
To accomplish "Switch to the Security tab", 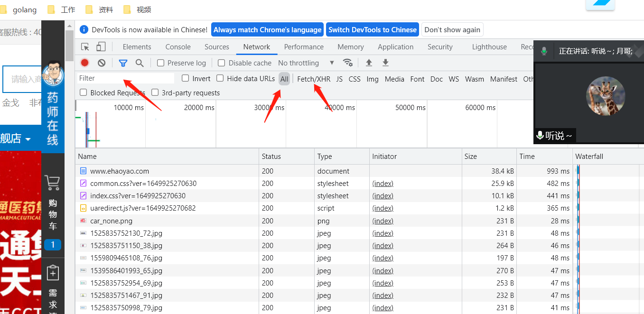I will pyautogui.click(x=440, y=46).
